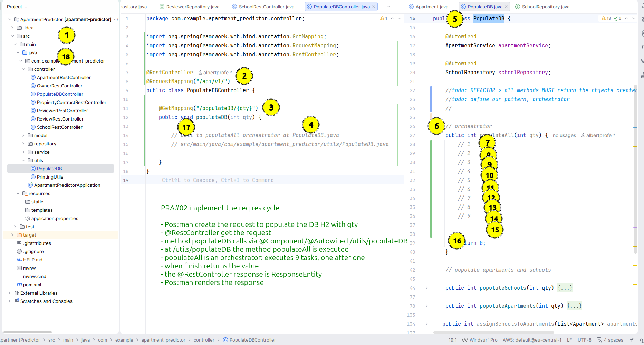Click the horizontal scrollbar of PopulateDB editor

[x=494, y=332]
